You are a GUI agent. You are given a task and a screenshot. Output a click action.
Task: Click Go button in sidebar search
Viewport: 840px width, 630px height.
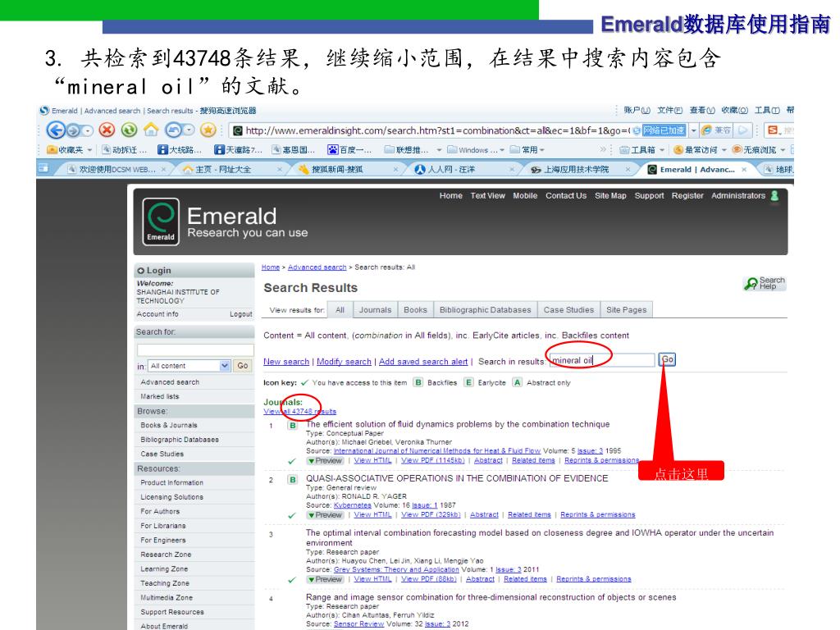pos(243,366)
